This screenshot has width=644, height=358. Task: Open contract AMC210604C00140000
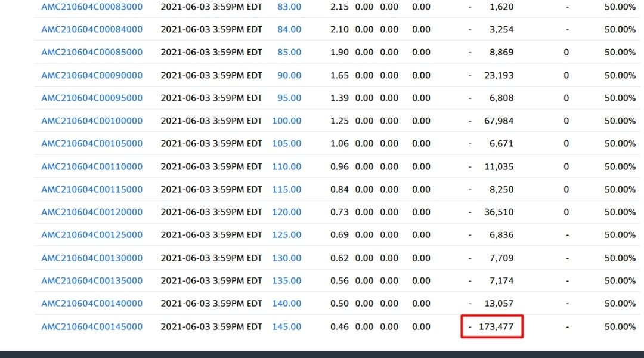92,303
